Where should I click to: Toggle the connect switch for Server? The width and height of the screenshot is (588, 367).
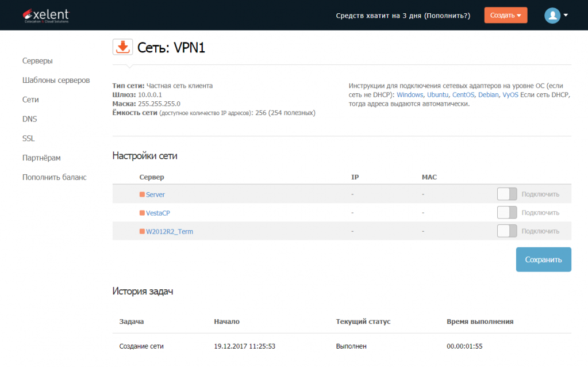(507, 194)
